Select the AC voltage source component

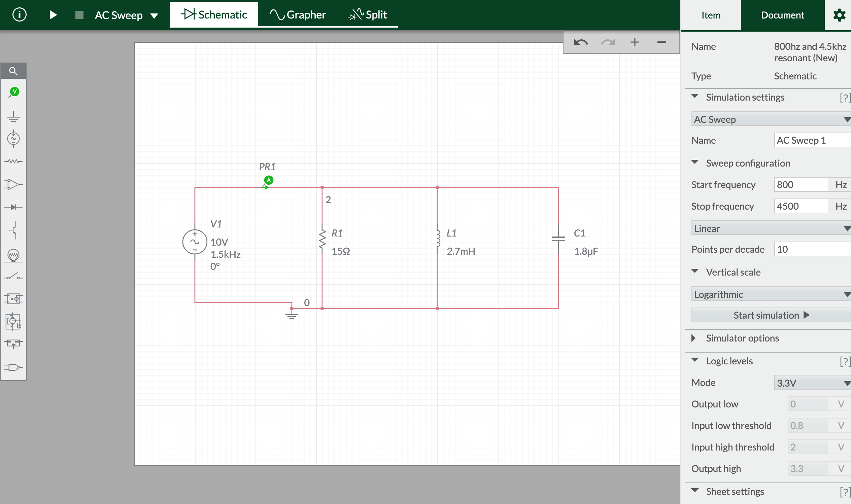[13, 139]
